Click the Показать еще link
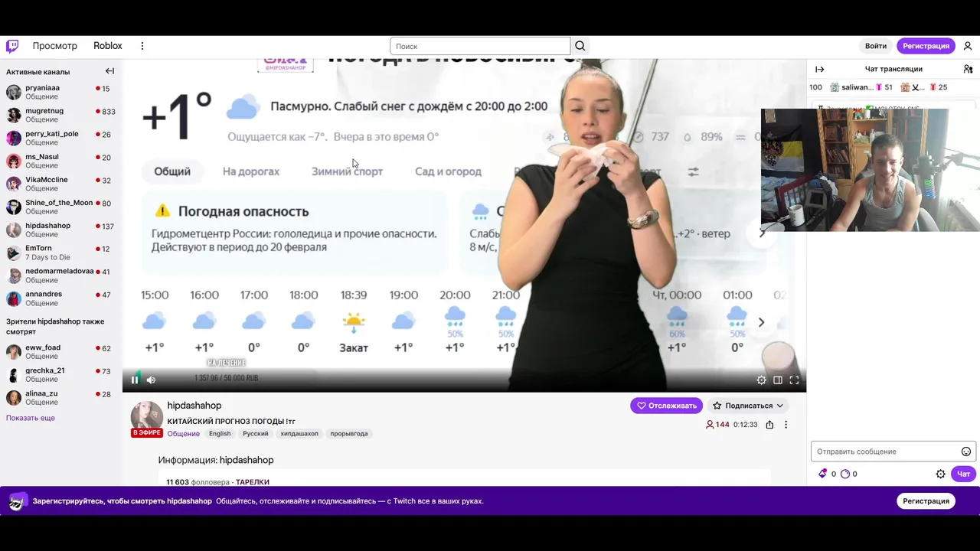The height and width of the screenshot is (551, 980). [31, 418]
